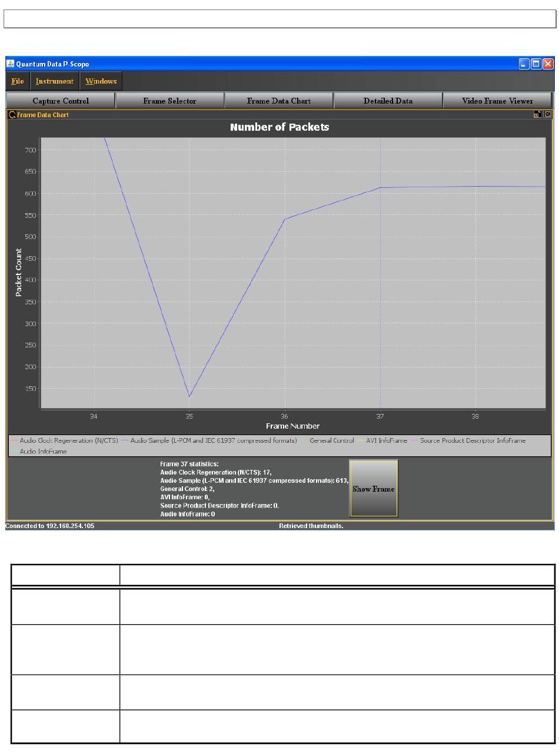Screen dimensions: 559x756
Task: Click the Number of Packets chart title
Action: (x=279, y=127)
